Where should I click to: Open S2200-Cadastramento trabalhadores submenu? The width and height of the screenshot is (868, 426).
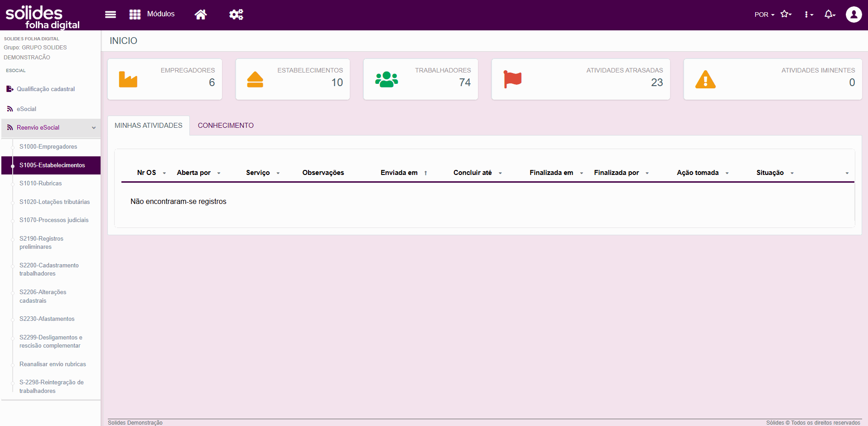click(x=49, y=269)
